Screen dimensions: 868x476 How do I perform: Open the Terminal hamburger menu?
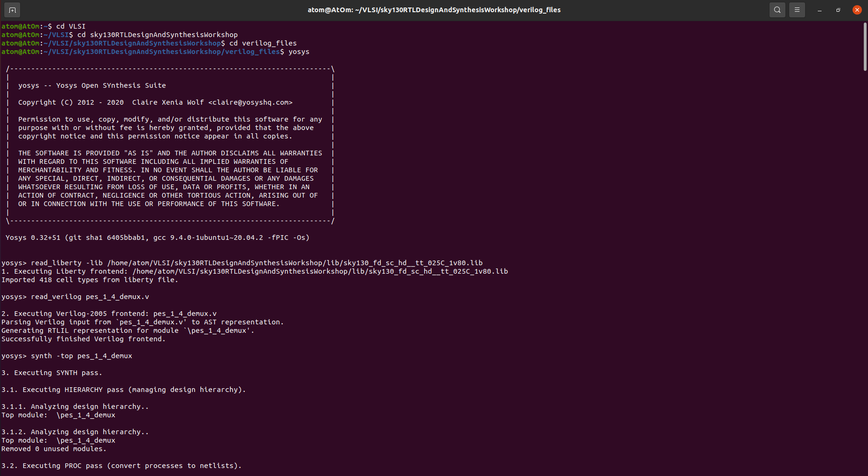pyautogui.click(x=797, y=9)
